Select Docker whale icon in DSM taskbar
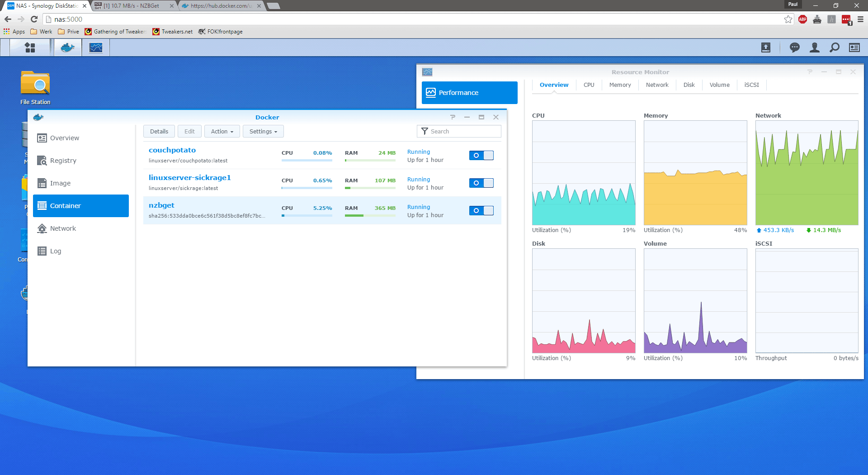This screenshot has height=475, width=868. pyautogui.click(x=68, y=47)
